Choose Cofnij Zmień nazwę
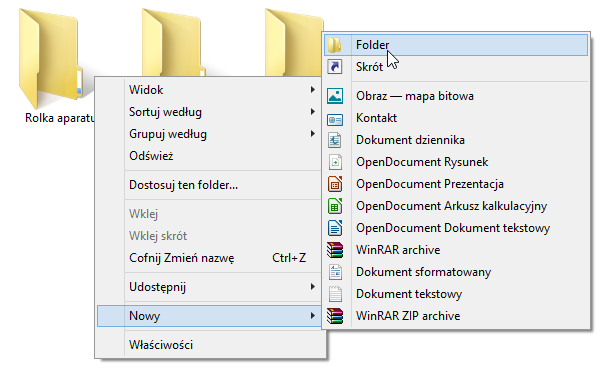Viewport: 604px width, 371px height. click(210, 258)
